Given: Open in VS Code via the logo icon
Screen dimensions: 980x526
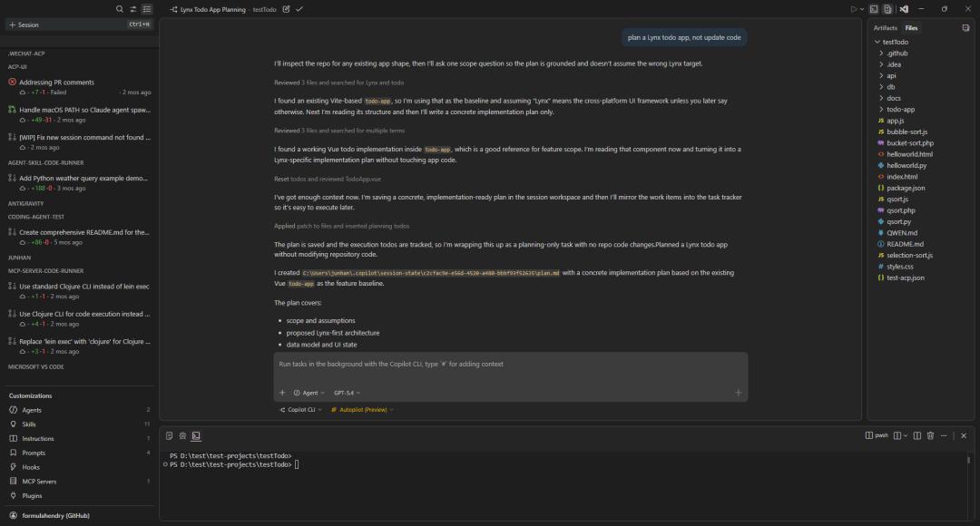Looking at the screenshot, I should pos(905,9).
